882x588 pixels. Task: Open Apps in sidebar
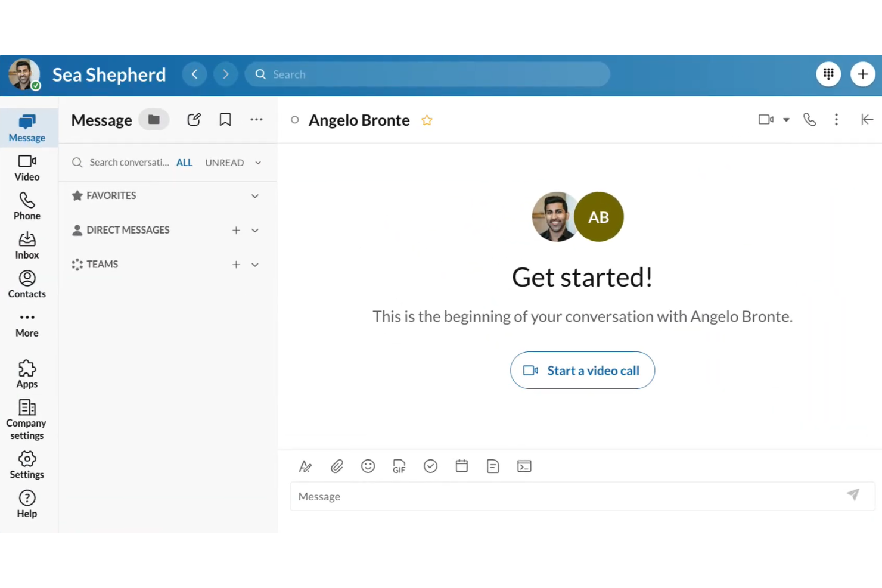click(27, 375)
